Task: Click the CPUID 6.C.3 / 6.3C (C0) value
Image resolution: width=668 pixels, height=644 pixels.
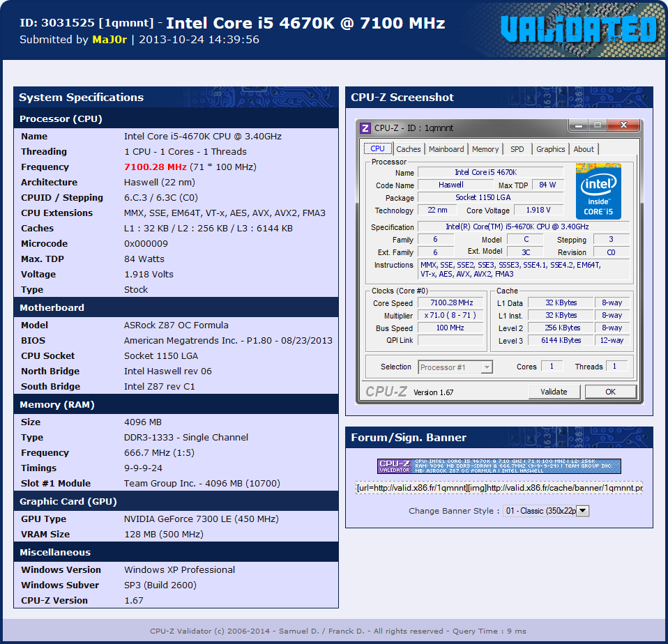Action: (160, 198)
